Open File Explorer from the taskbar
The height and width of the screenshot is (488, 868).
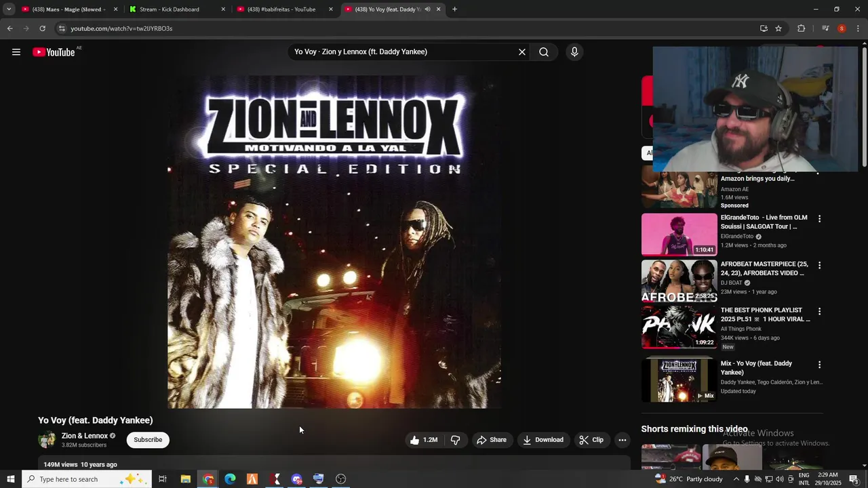tap(185, 479)
